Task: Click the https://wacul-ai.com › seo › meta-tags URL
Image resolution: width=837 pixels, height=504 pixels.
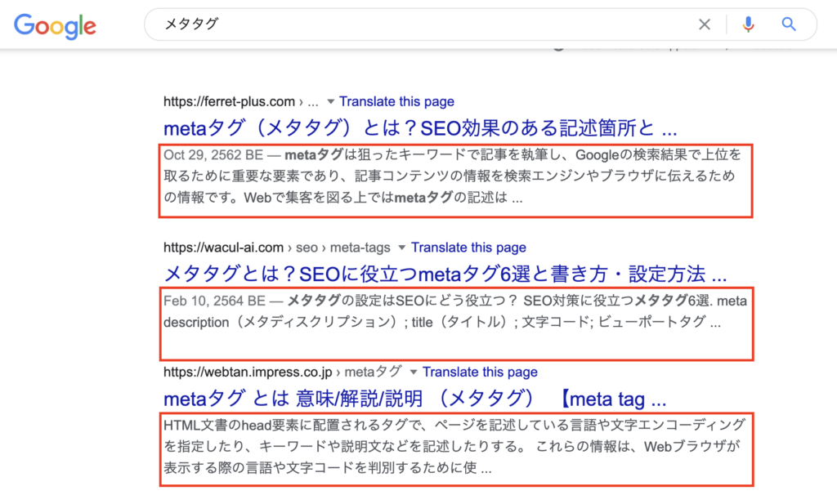Action: pos(277,248)
